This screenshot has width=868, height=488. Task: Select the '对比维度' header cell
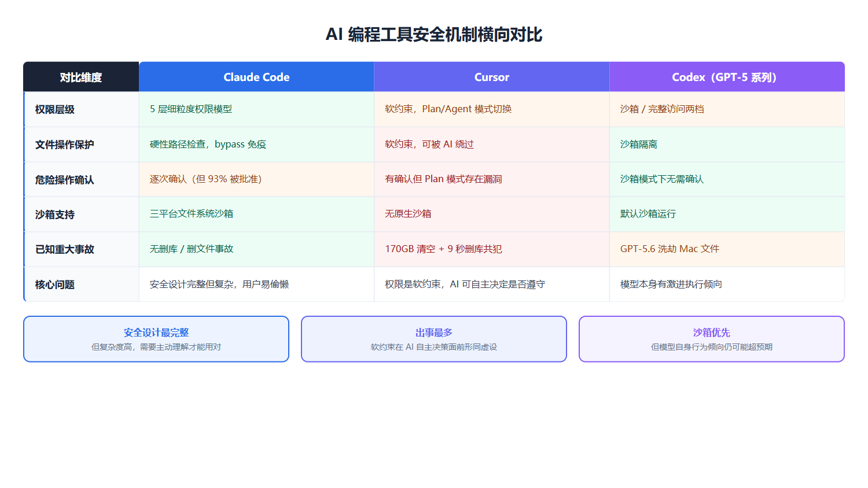[x=81, y=77]
